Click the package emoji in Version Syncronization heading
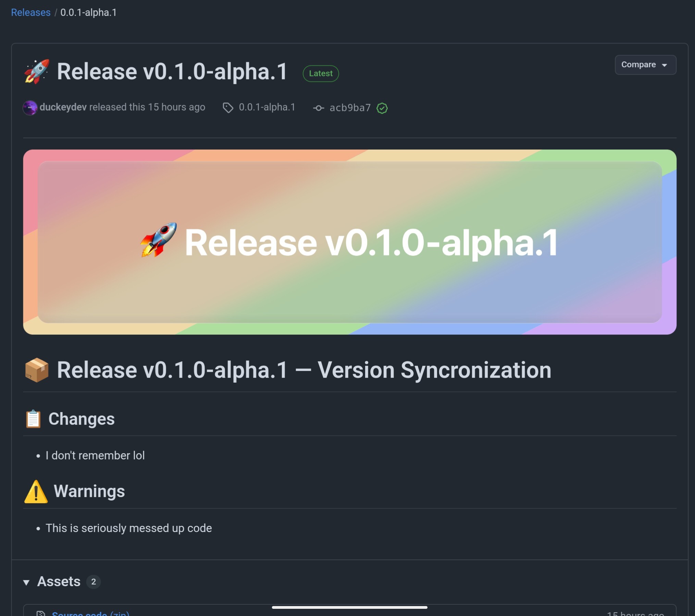695x616 pixels. click(x=37, y=370)
